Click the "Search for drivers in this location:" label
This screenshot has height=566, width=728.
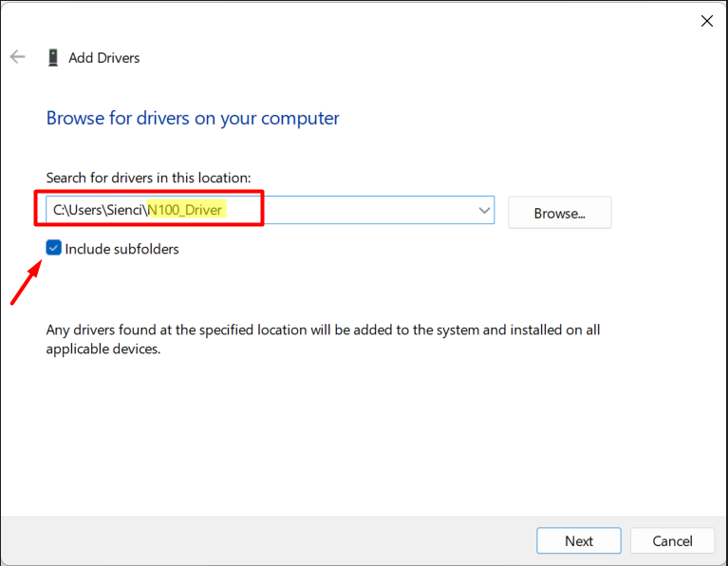[x=148, y=178]
